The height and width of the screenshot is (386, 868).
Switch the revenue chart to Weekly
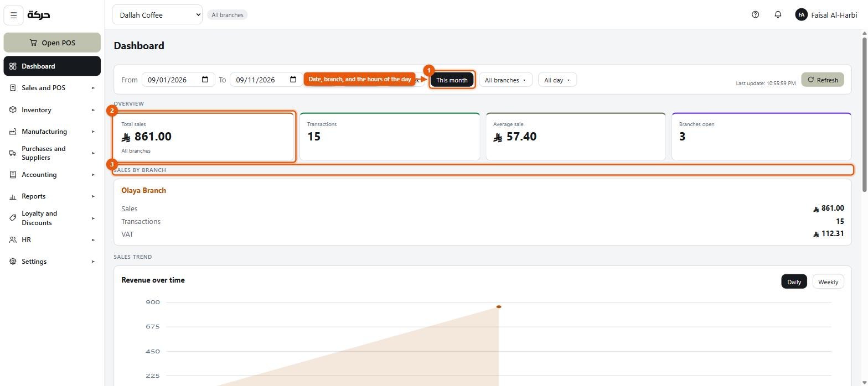828,282
